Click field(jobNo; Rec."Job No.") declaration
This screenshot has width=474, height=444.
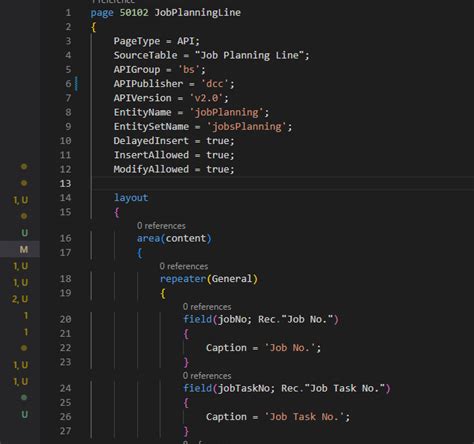pos(261,319)
